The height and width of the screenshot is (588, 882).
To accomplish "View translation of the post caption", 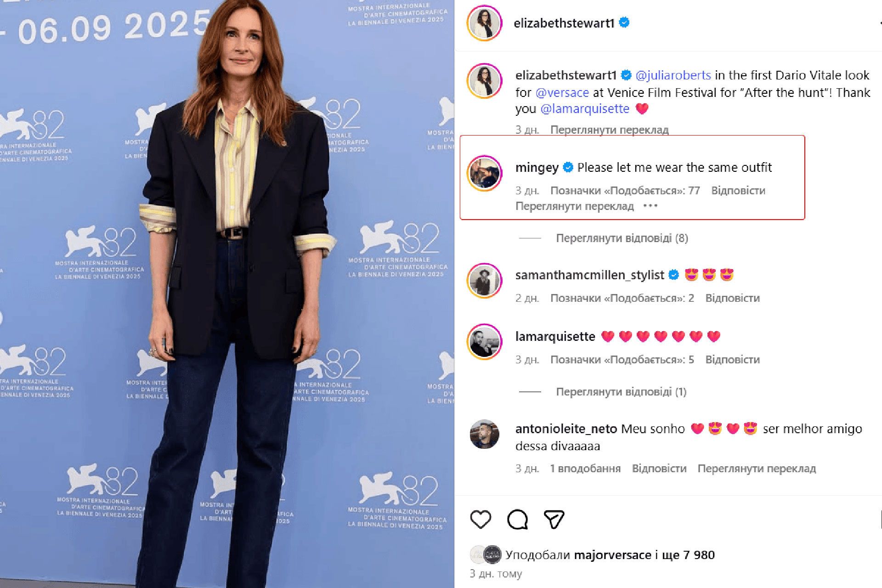I will [x=610, y=130].
